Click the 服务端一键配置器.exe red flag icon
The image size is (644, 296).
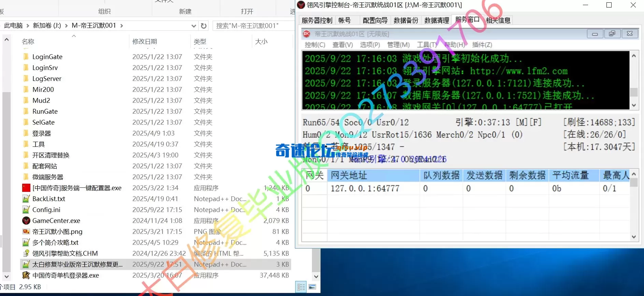26,188
